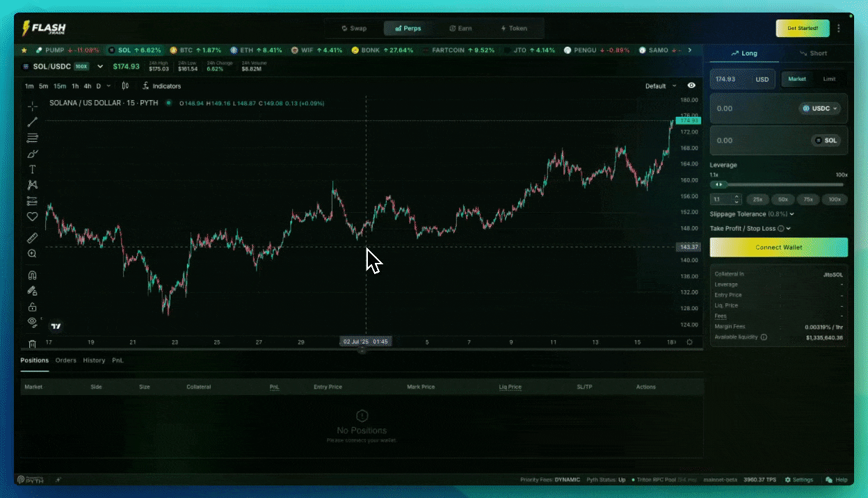Select the trend line drawing tool
This screenshot has width=868, height=498.
click(x=32, y=122)
